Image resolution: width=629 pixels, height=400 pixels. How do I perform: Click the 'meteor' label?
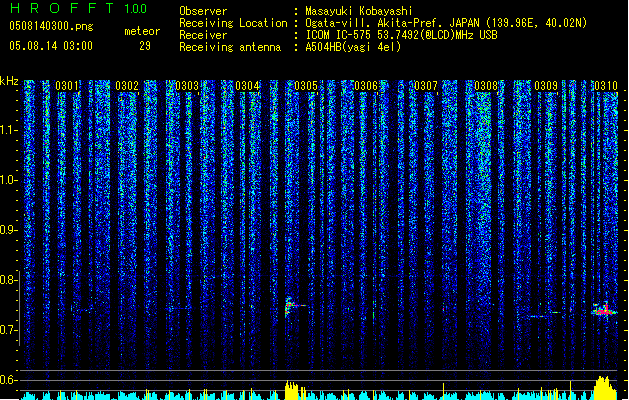pos(142,31)
